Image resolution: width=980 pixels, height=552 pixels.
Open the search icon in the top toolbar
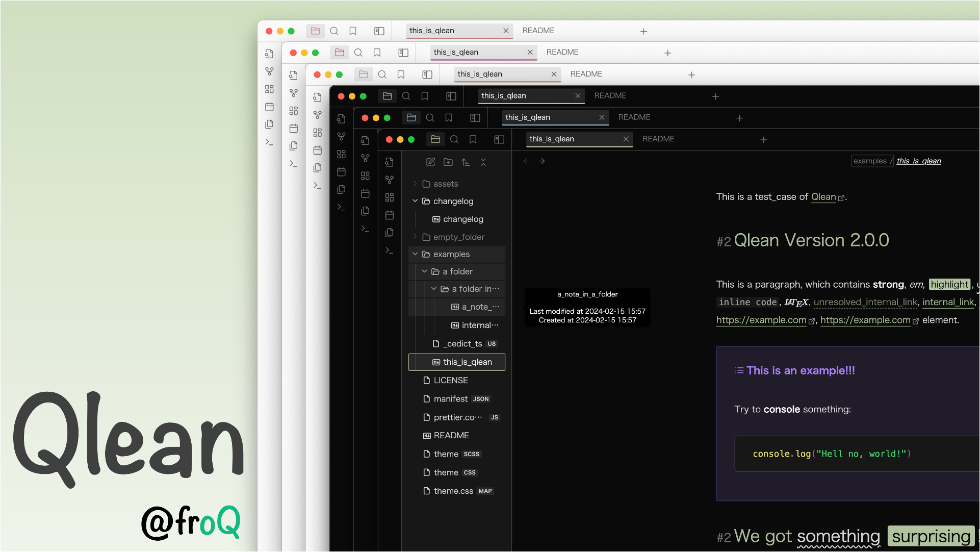(x=454, y=139)
